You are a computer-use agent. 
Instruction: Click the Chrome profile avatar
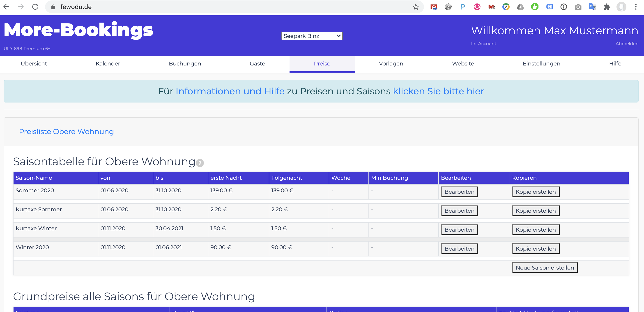click(621, 7)
